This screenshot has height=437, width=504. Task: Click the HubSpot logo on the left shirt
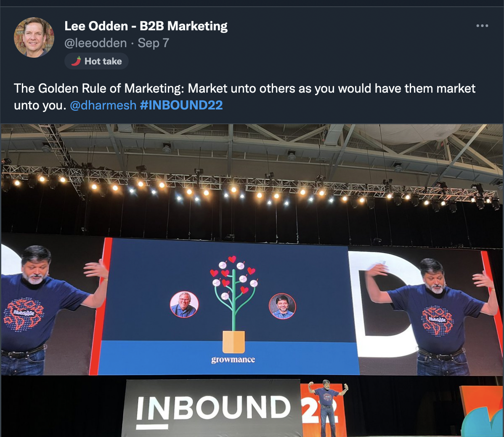pyautogui.click(x=24, y=314)
